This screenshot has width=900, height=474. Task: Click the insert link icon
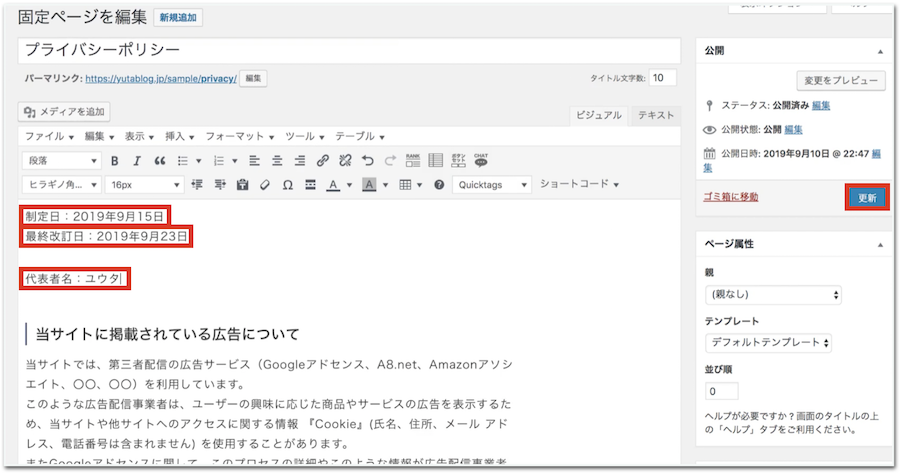click(322, 161)
